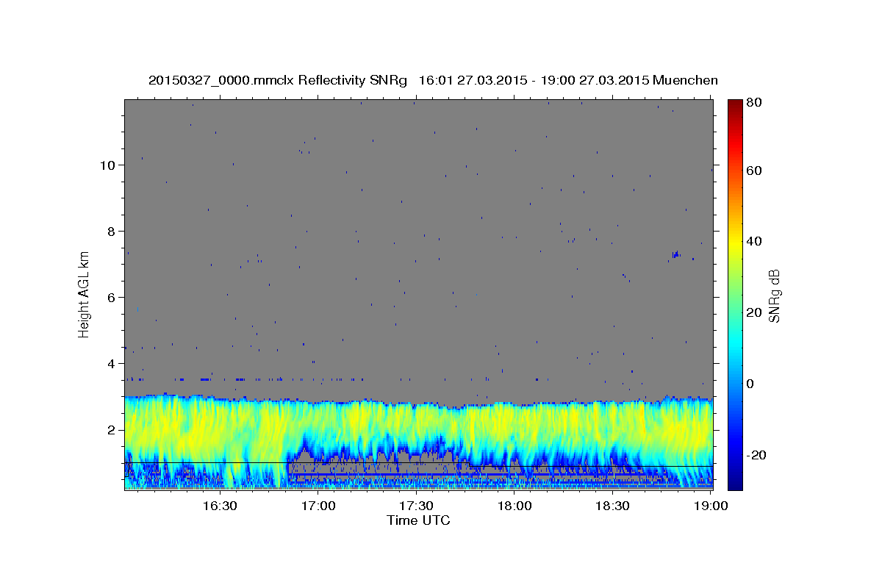Click the plot title text starting '20150327_0000.mmclx'

click(x=433, y=80)
